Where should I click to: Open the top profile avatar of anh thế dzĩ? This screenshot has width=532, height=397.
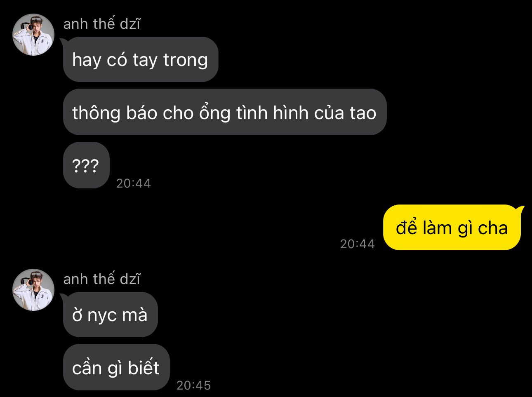[33, 35]
